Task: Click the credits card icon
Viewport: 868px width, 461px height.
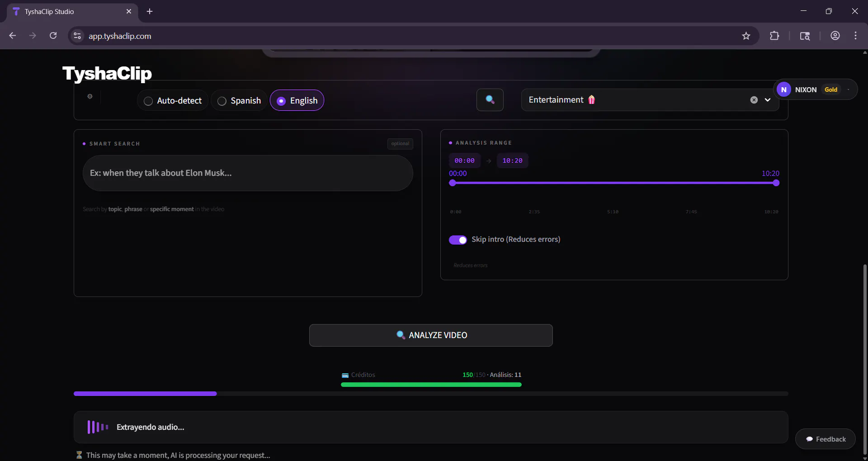Action: pos(345,375)
